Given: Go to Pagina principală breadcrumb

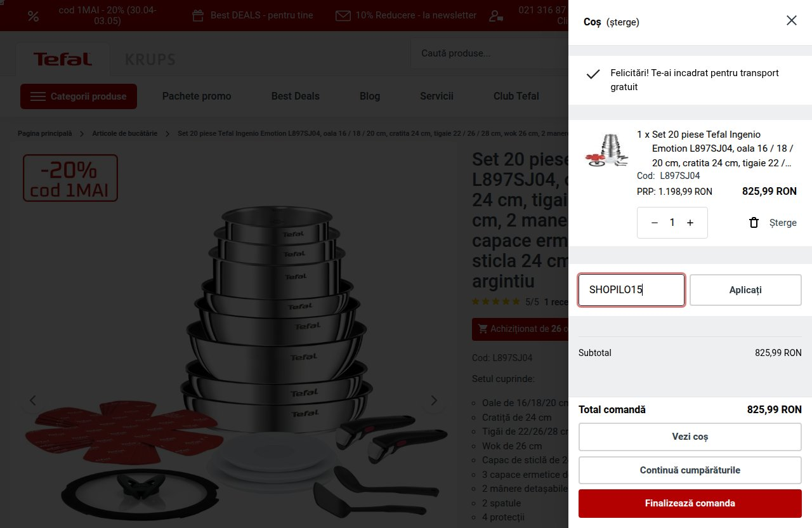Looking at the screenshot, I should point(45,134).
